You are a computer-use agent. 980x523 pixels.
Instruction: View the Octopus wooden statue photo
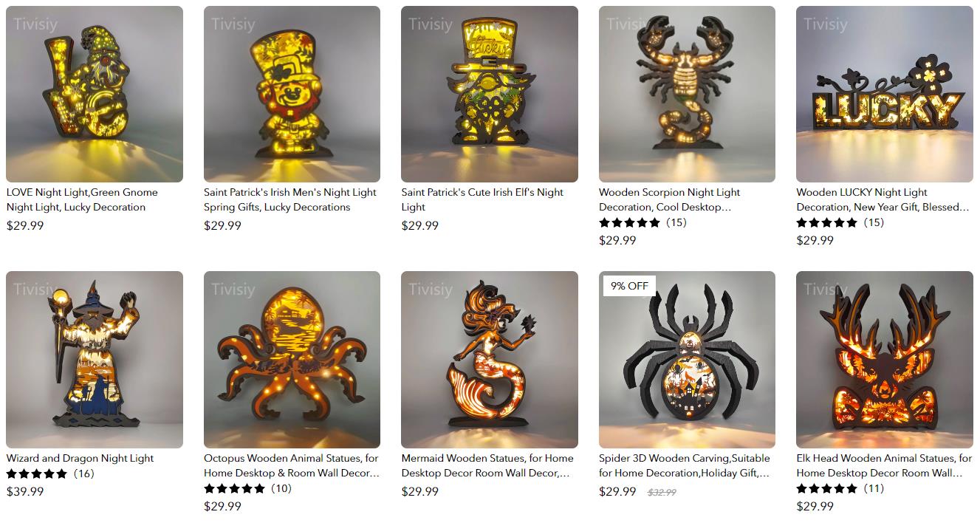click(292, 360)
